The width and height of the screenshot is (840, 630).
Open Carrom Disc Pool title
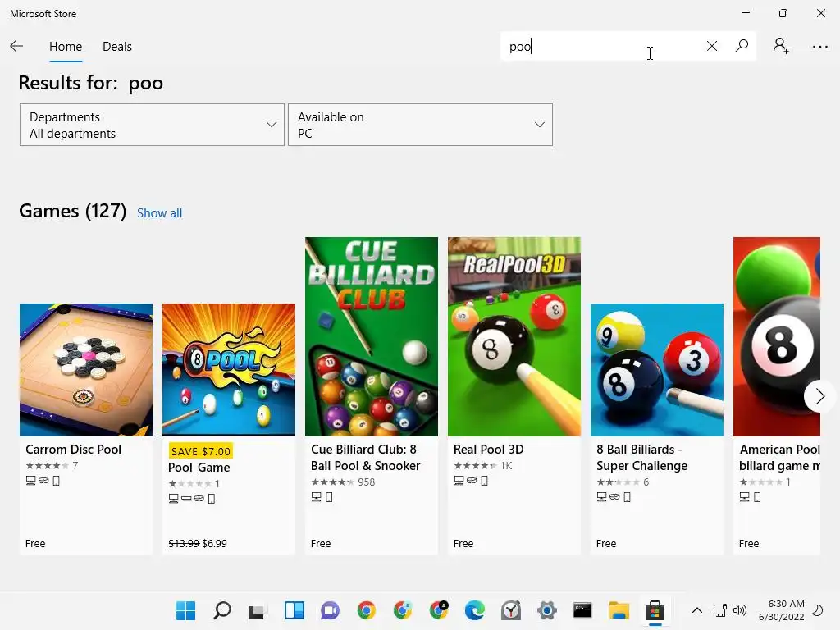pos(73,450)
